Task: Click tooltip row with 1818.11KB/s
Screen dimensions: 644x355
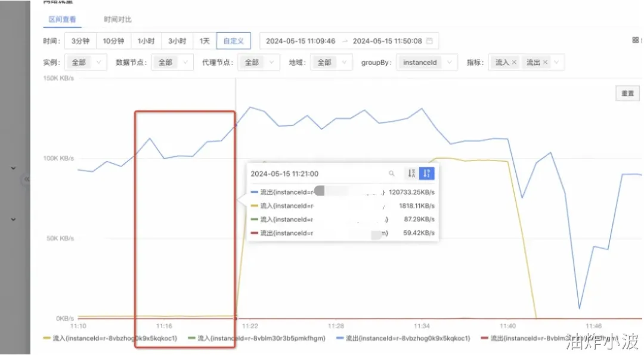Action: [342, 206]
